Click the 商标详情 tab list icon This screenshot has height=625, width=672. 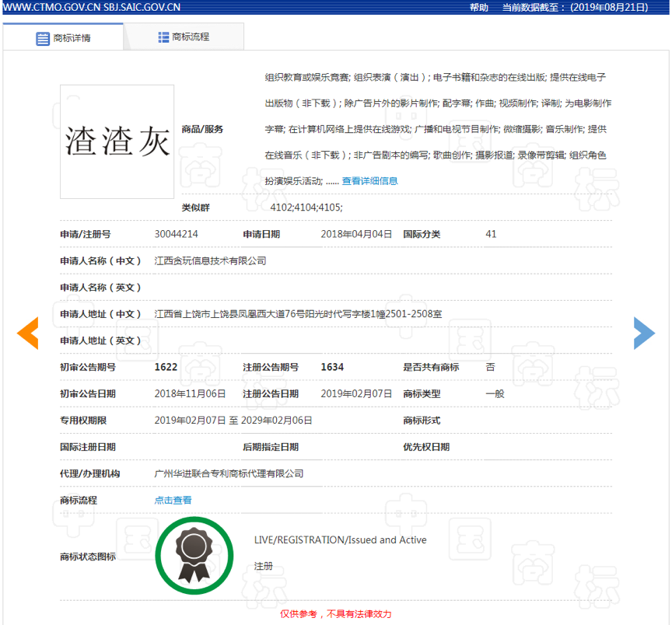pos(43,39)
